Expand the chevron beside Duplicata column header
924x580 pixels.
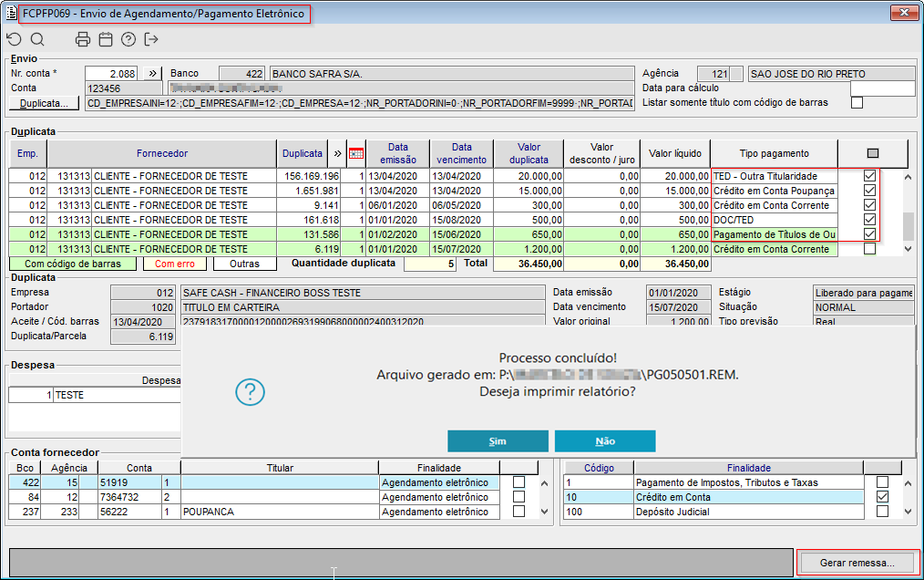tap(337, 153)
